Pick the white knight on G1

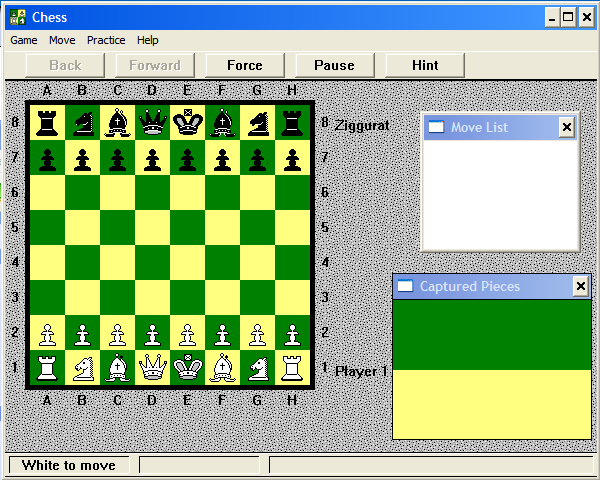click(x=257, y=368)
